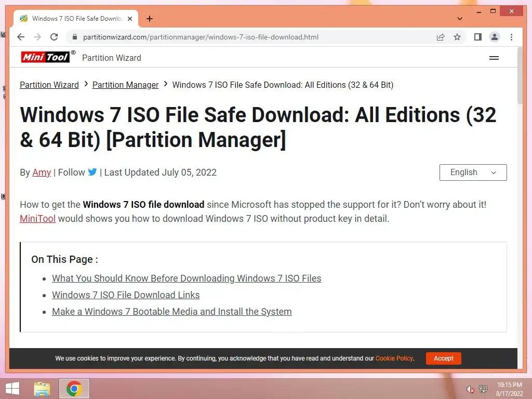Expand the tab search chevron
The height and width of the screenshot is (399, 532).
pyautogui.click(x=460, y=19)
